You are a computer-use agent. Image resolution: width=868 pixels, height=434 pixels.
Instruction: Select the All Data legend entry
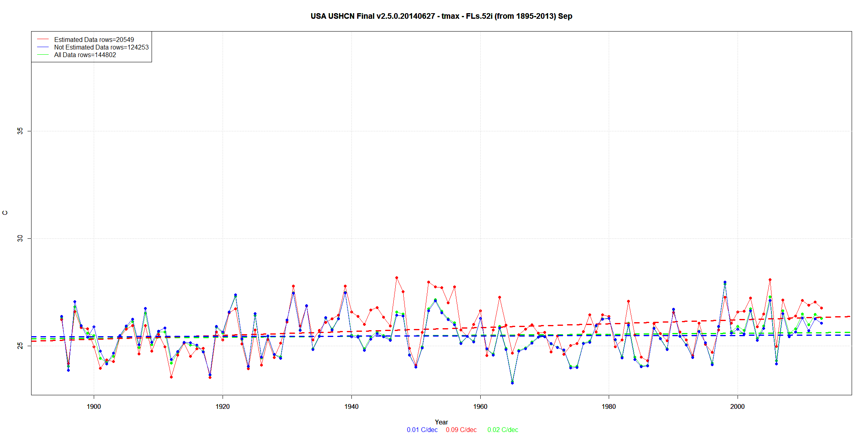(85, 55)
